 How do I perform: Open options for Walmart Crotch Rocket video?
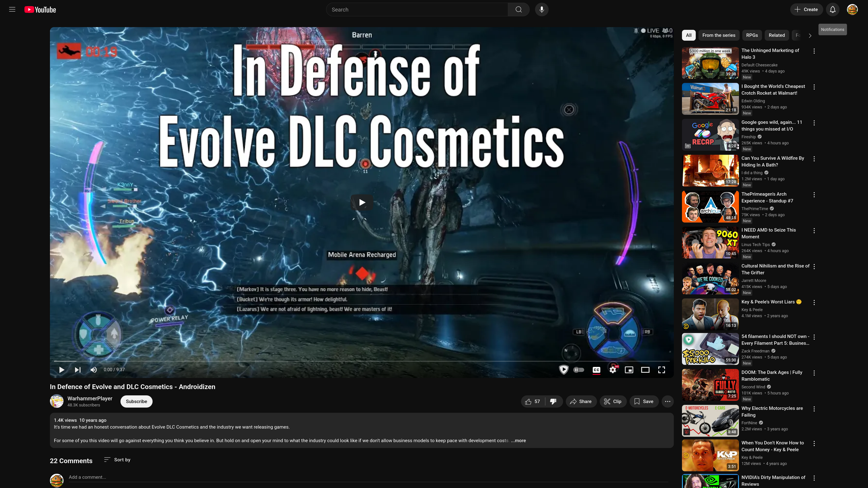(x=814, y=87)
